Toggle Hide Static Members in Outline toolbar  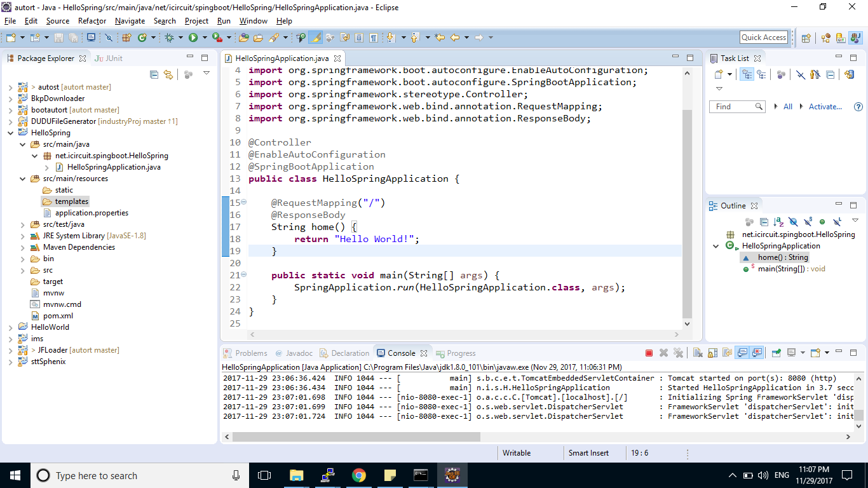pos(808,222)
